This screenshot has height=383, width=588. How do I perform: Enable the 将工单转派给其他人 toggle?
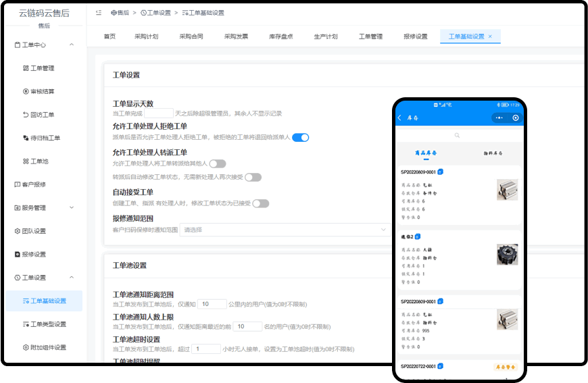point(217,163)
